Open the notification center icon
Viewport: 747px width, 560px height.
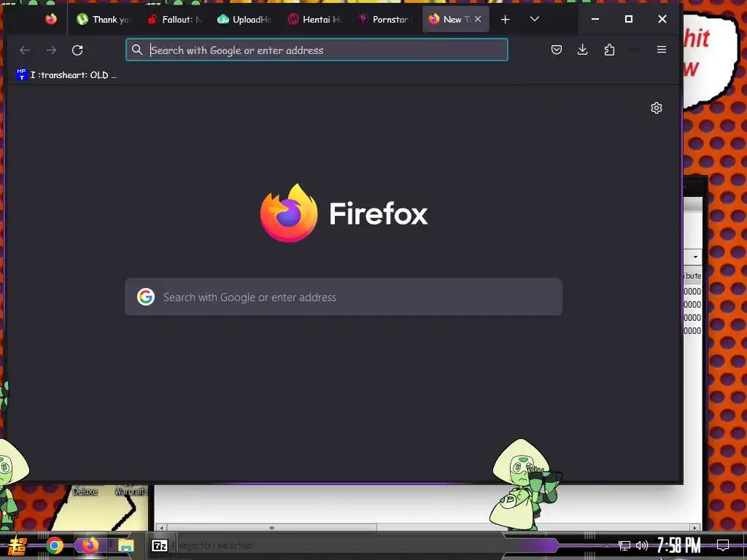click(x=723, y=545)
